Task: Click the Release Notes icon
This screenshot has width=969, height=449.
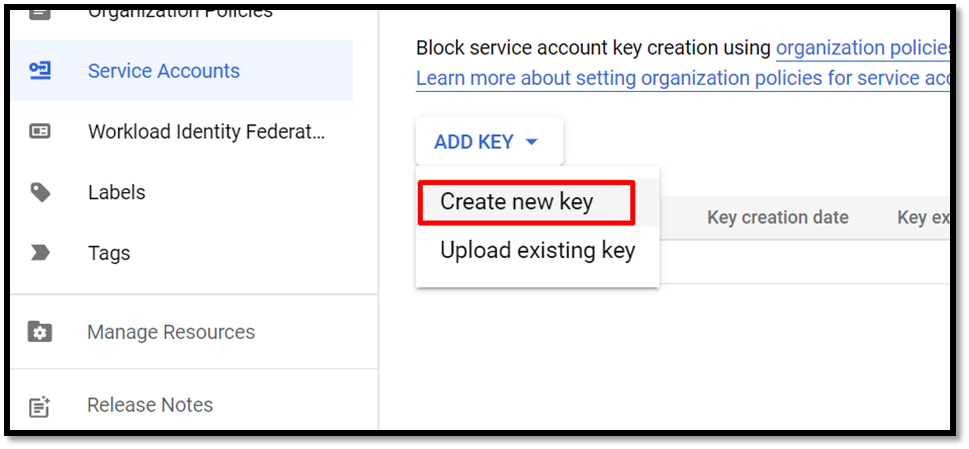Action: click(x=40, y=406)
